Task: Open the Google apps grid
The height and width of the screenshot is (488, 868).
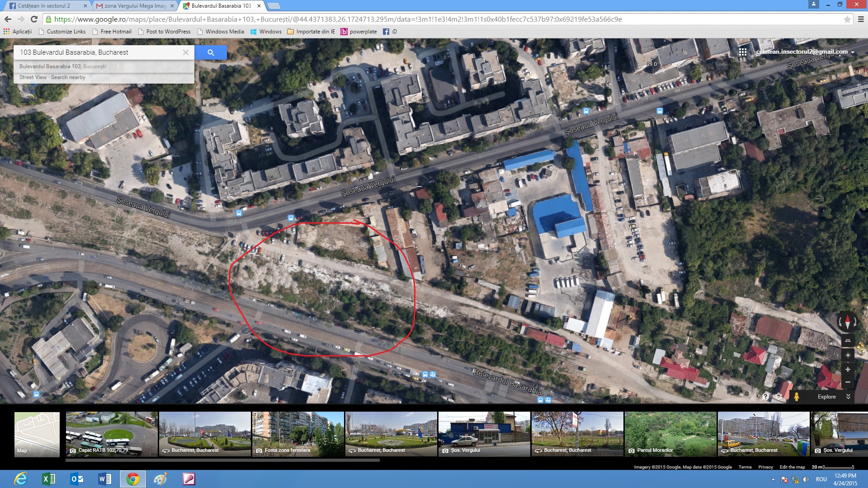Action: click(742, 52)
